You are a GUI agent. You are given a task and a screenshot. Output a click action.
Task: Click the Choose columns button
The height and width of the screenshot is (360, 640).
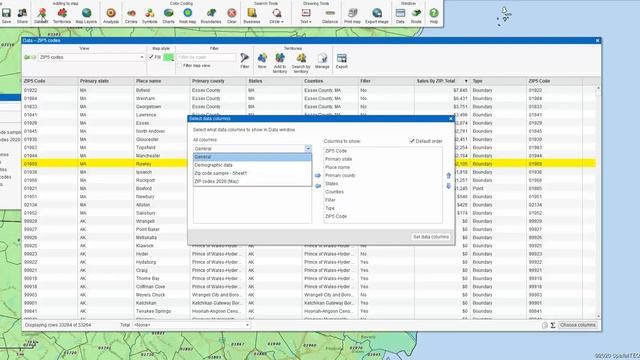click(x=578, y=325)
